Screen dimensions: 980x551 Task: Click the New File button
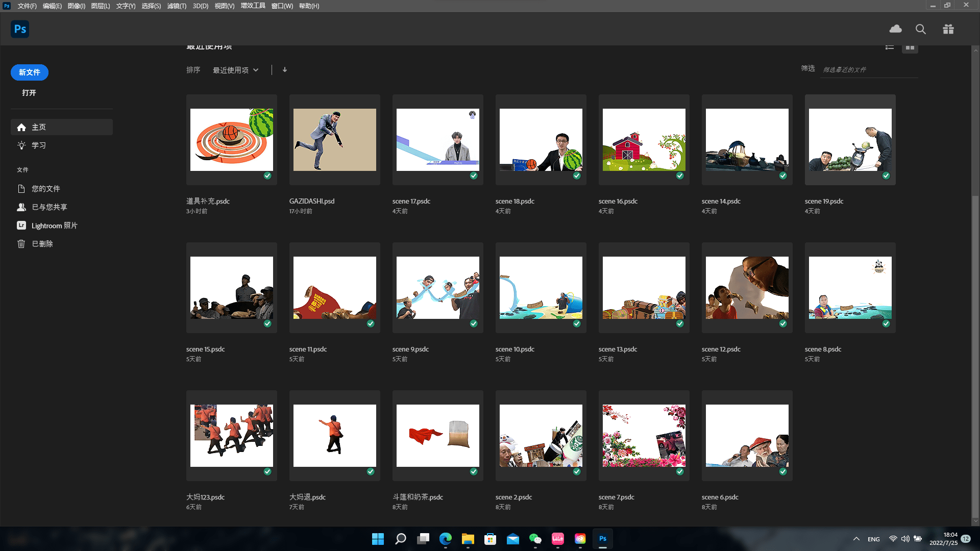click(x=30, y=72)
